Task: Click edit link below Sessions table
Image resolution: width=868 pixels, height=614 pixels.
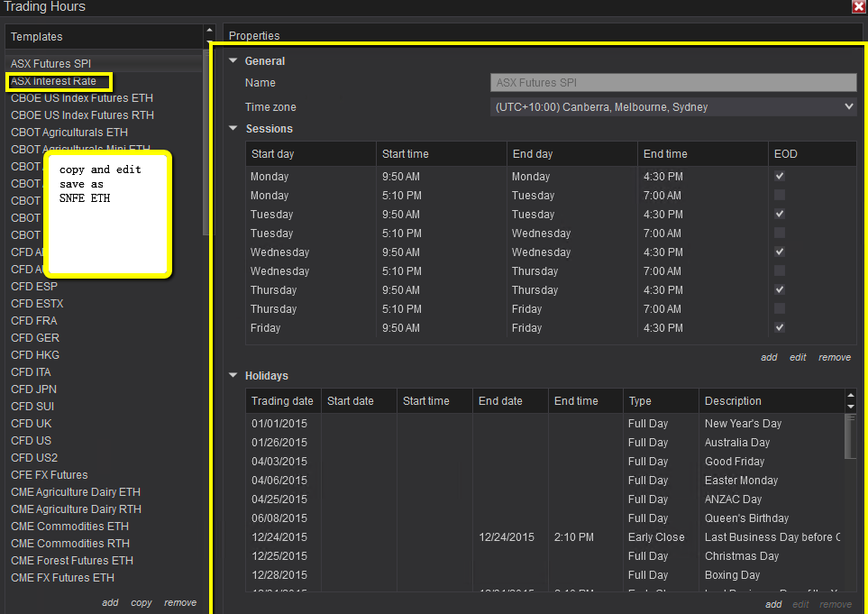Action: pos(798,358)
